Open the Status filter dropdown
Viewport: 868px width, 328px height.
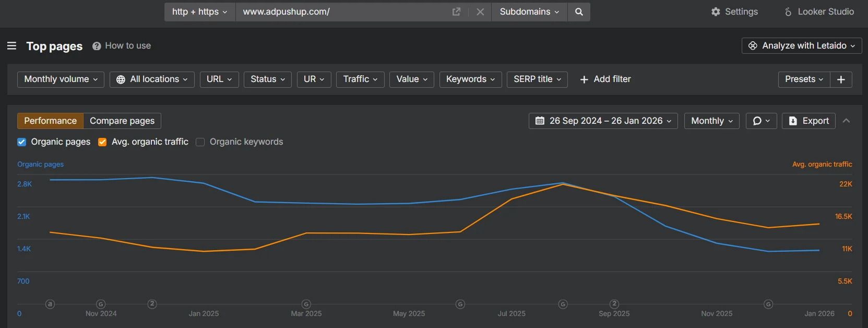pyautogui.click(x=268, y=79)
